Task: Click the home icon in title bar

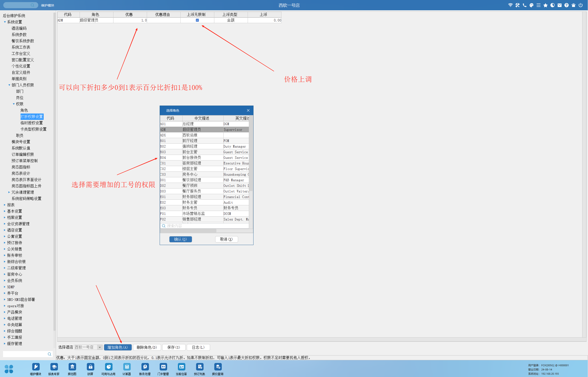Action: click(x=574, y=5)
